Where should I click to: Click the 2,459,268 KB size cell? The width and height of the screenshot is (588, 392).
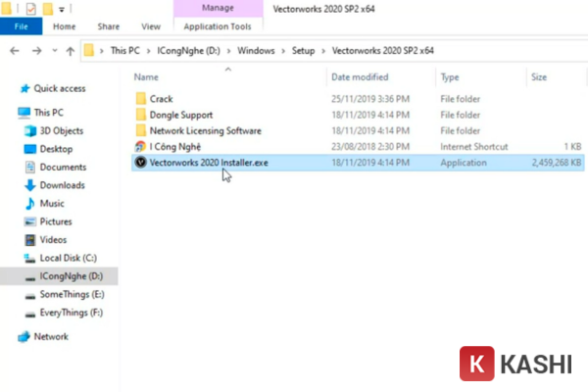557,163
